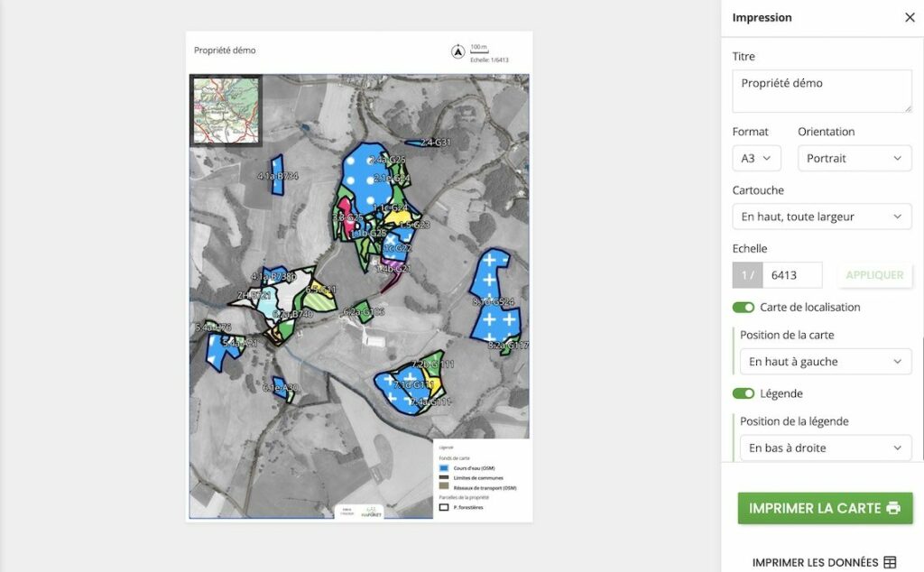Click the printer icon on print button

[893, 508]
